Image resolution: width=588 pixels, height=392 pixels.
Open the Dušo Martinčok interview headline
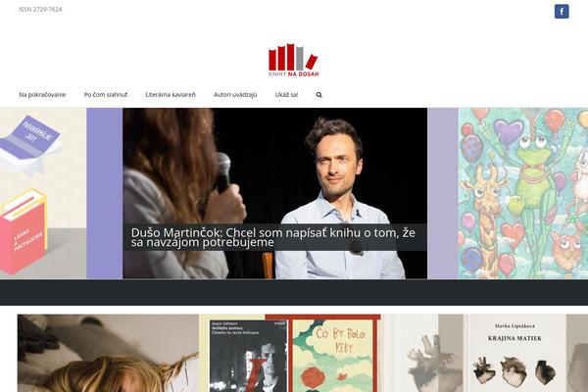click(273, 237)
